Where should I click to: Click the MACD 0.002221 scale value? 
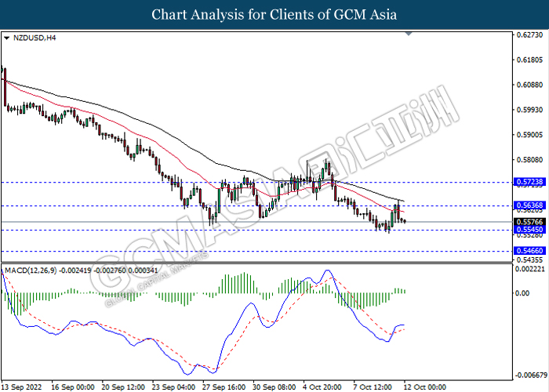coord(530,269)
